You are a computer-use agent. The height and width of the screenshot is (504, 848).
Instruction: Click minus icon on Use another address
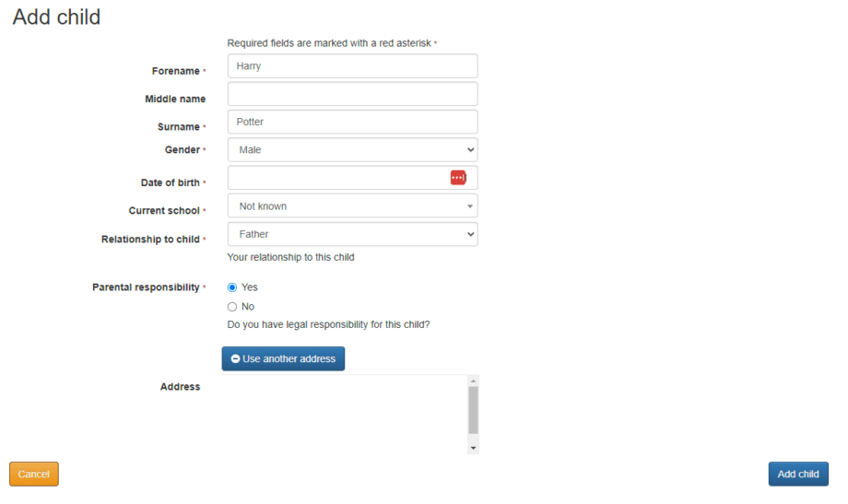235,358
